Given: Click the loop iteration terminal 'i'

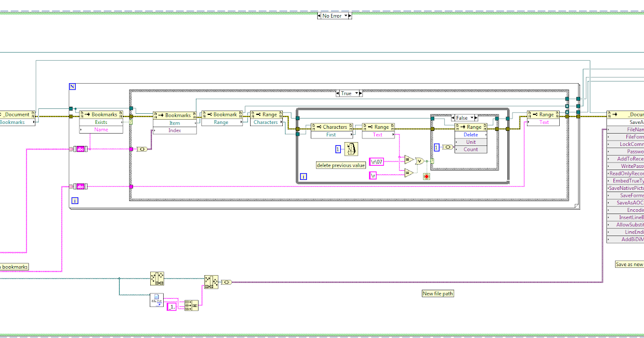Looking at the screenshot, I should pyautogui.click(x=74, y=200).
